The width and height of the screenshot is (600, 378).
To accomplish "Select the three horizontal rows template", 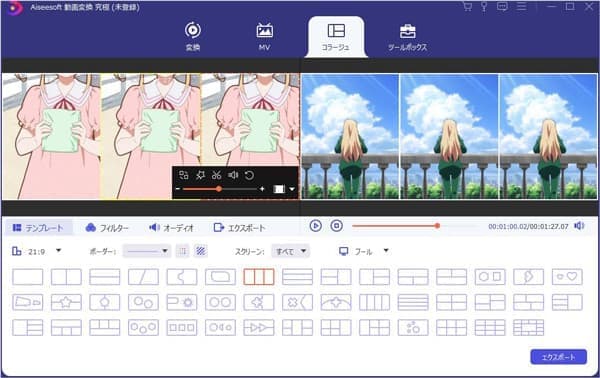I will (x=297, y=277).
